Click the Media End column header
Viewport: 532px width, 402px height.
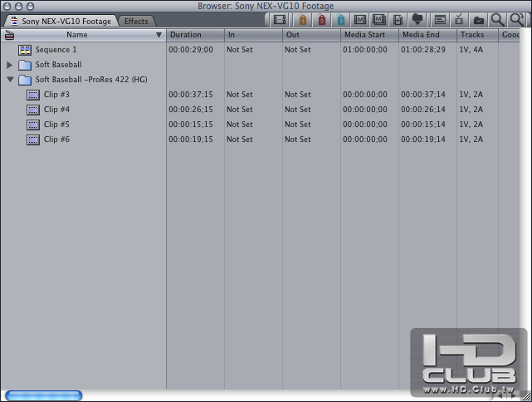427,35
